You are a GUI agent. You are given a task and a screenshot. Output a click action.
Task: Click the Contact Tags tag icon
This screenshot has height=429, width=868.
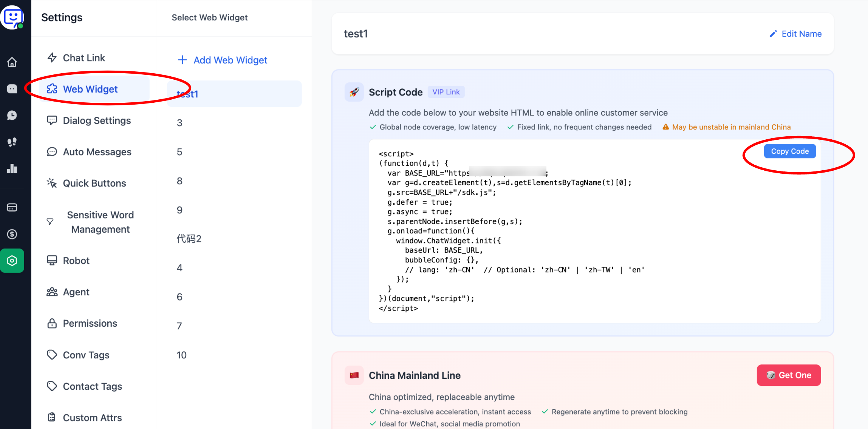coord(52,386)
